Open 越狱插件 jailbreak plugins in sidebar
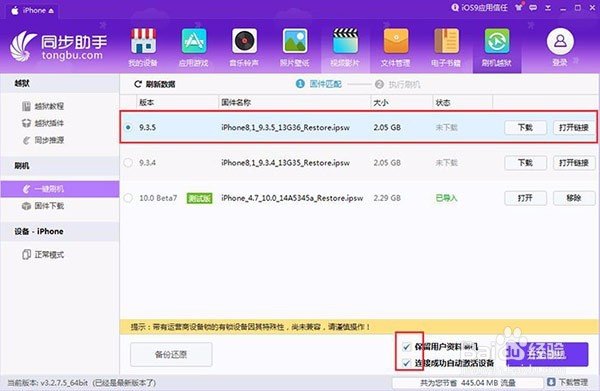Screen dimensions: 600x391 (x=43, y=123)
